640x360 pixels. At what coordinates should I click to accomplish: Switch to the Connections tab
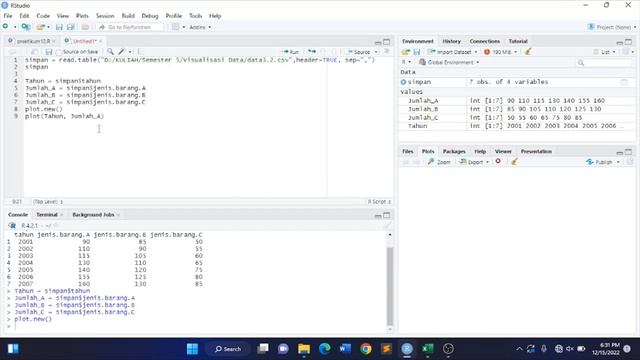pyautogui.click(x=484, y=41)
